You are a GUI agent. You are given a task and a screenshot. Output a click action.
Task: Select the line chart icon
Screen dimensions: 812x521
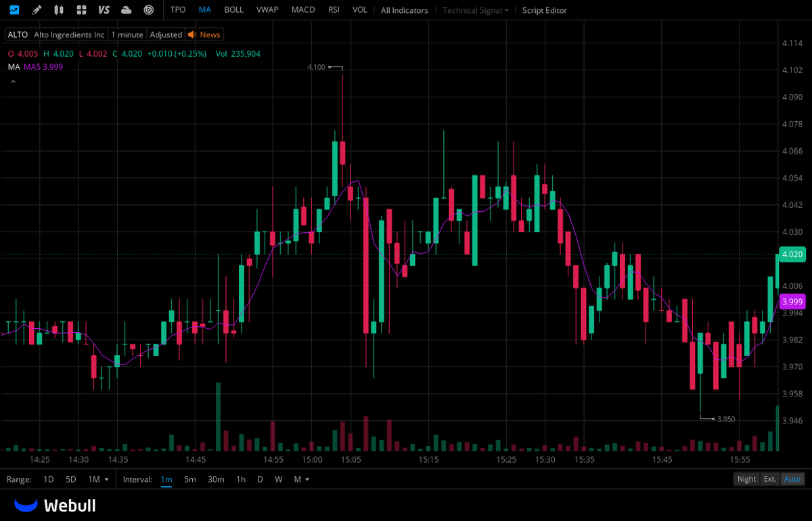14,10
